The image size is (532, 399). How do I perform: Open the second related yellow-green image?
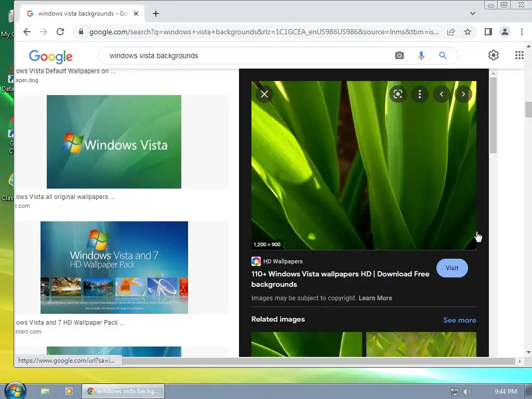click(421, 344)
